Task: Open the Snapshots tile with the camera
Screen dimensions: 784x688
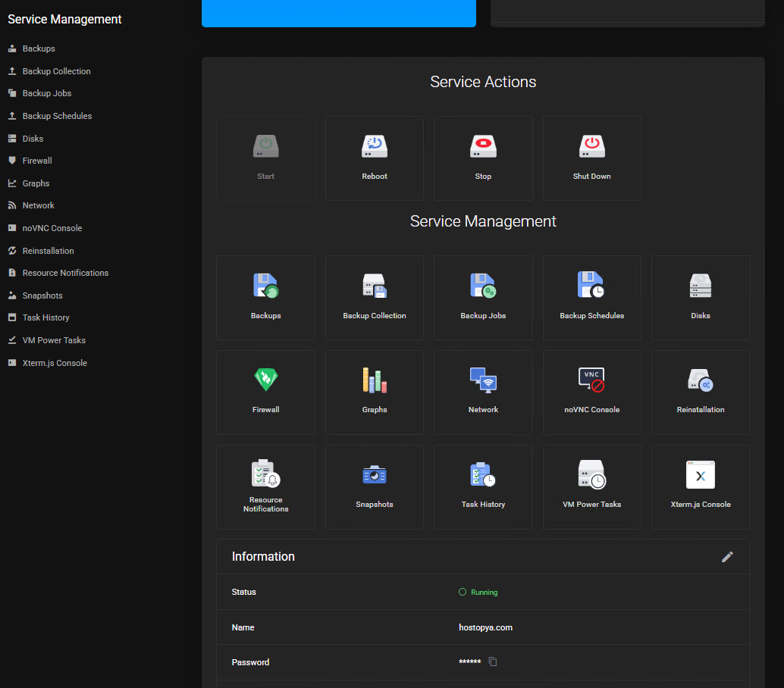Action: coord(374,487)
